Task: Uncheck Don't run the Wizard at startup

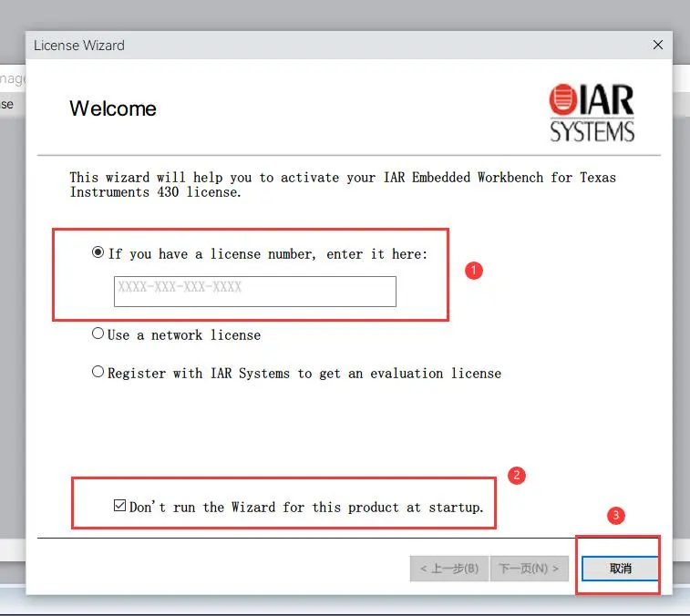Action: point(119,506)
